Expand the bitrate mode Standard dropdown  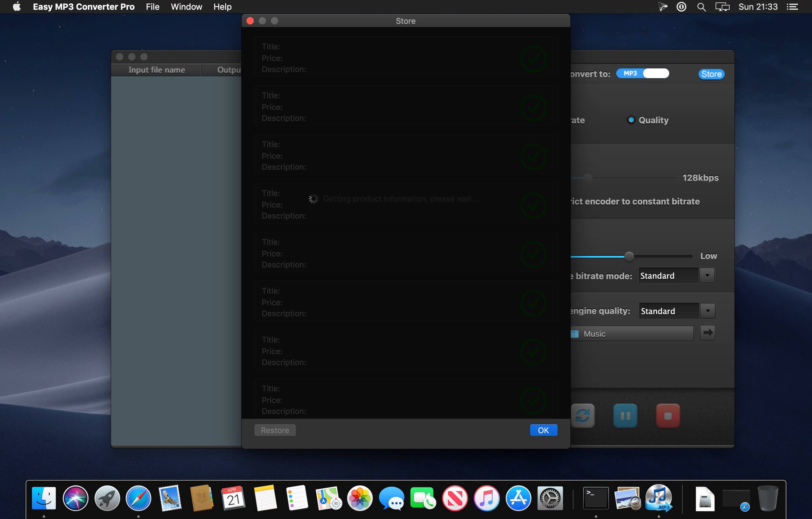click(x=707, y=275)
